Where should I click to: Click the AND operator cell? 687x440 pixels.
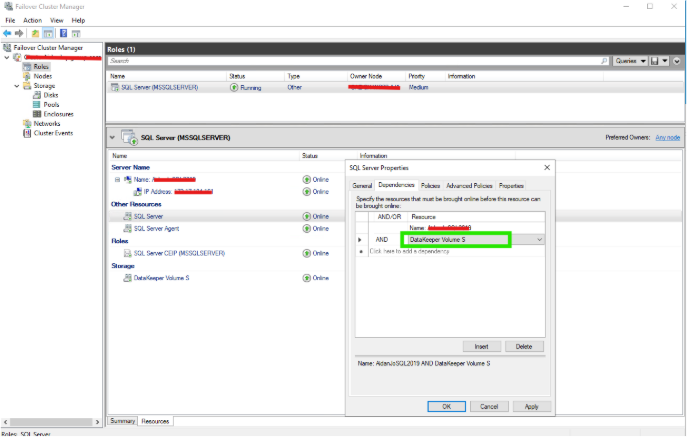pyautogui.click(x=382, y=240)
